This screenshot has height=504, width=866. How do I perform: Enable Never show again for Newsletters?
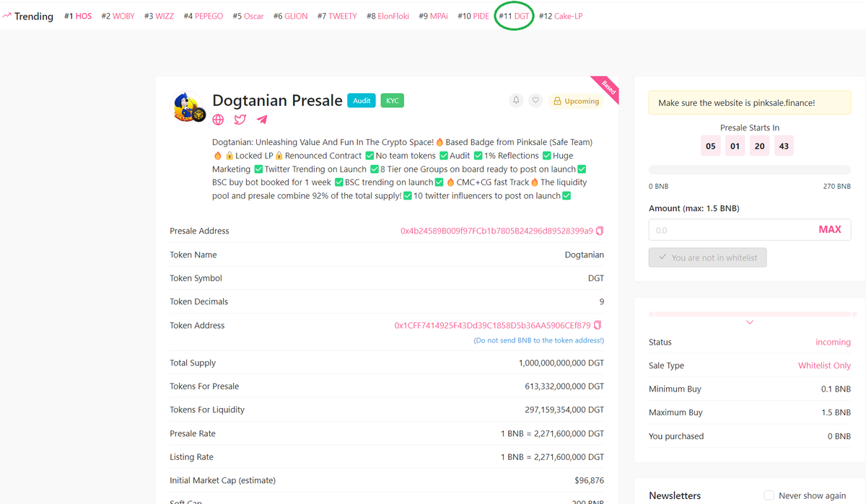pos(768,495)
